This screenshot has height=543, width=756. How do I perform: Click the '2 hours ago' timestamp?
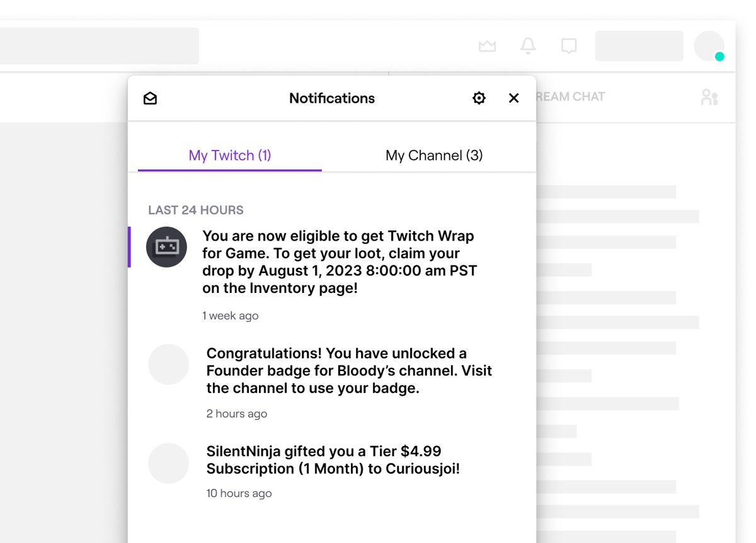pyautogui.click(x=237, y=414)
